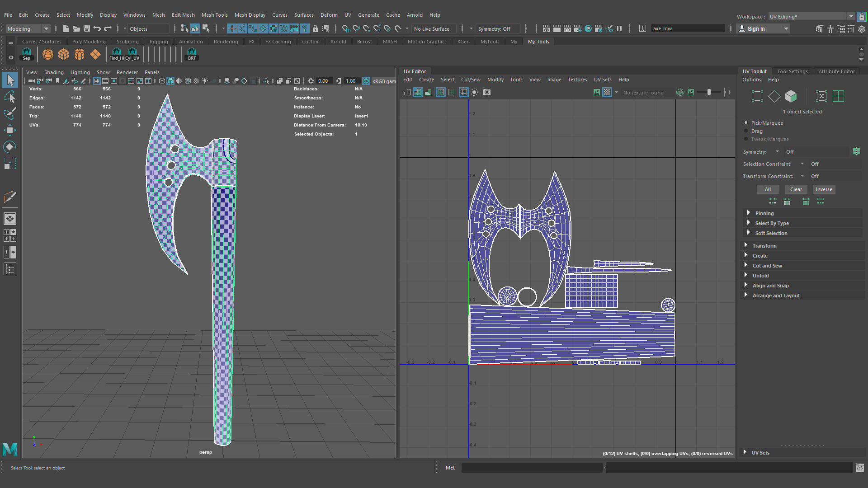This screenshot has width=868, height=488.
Task: Click the Sep shelf tool icon
Action: (27, 54)
